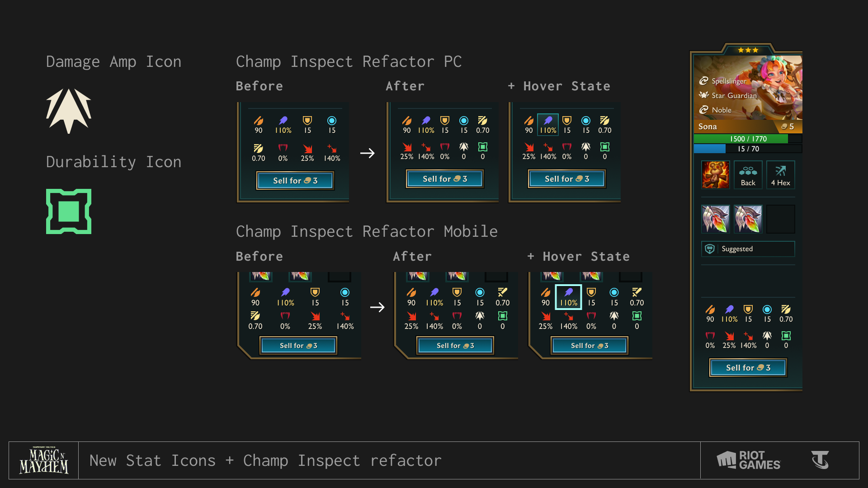
Task: Click the Star Guardian trait icon
Action: coord(704,95)
